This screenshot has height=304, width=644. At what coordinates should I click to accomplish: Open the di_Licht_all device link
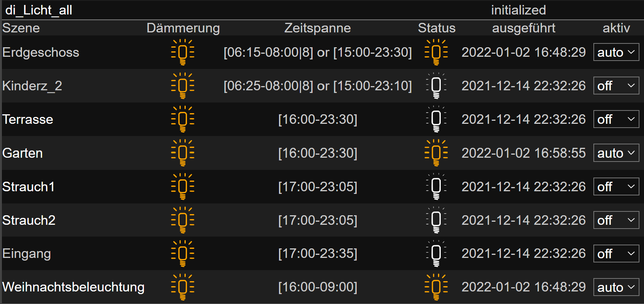[39, 10]
